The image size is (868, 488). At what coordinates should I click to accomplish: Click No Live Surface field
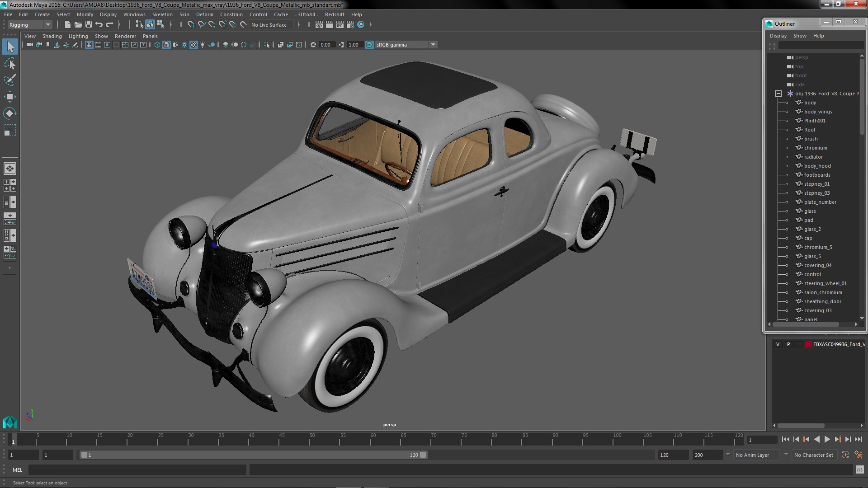pyautogui.click(x=269, y=25)
